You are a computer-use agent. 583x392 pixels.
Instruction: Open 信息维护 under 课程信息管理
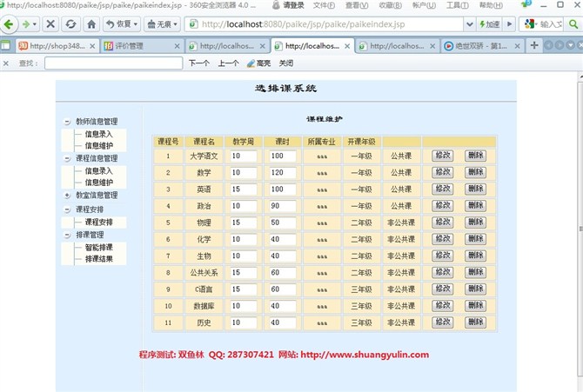click(x=98, y=183)
